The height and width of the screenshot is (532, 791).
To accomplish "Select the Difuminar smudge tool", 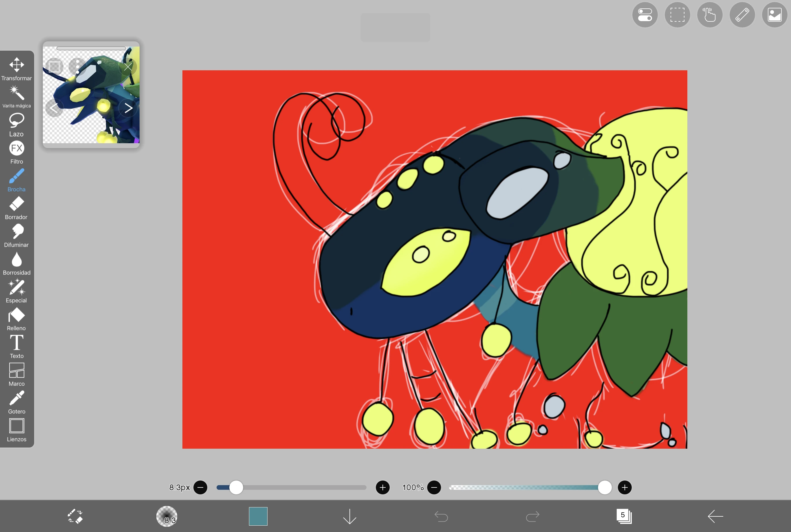I will pyautogui.click(x=16, y=235).
